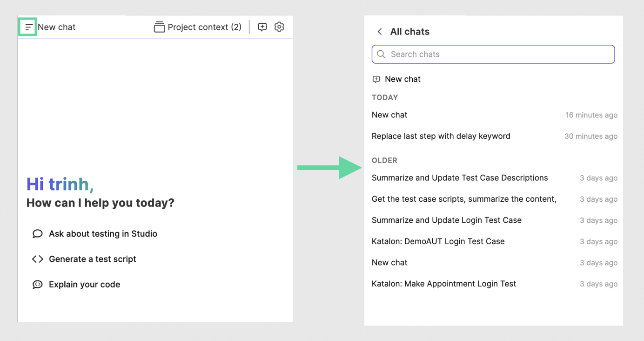Image resolution: width=644 pixels, height=341 pixels.
Task: Select Ask about testing in Studio
Action: click(103, 234)
